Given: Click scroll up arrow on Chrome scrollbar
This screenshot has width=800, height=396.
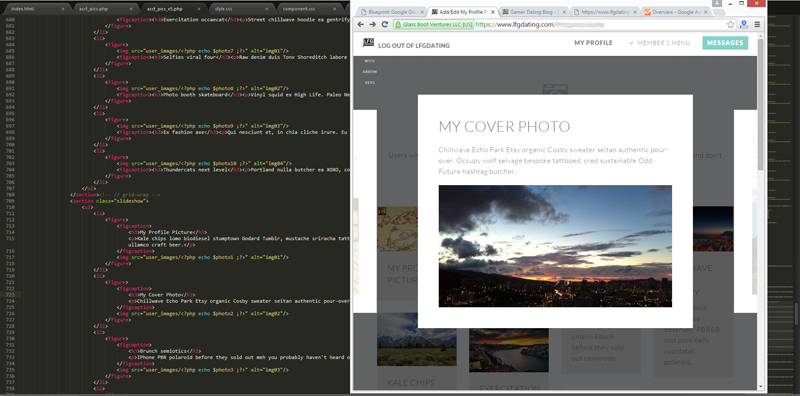Looking at the screenshot, I should pyautogui.click(x=761, y=36).
